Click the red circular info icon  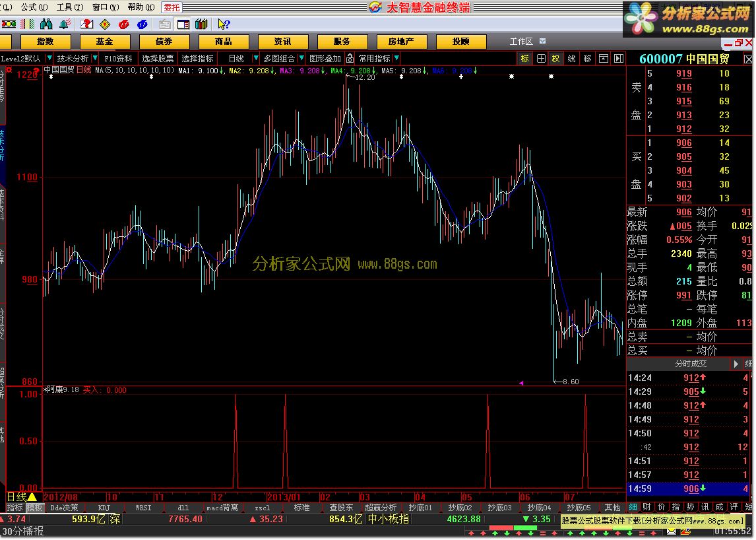[x=124, y=24]
